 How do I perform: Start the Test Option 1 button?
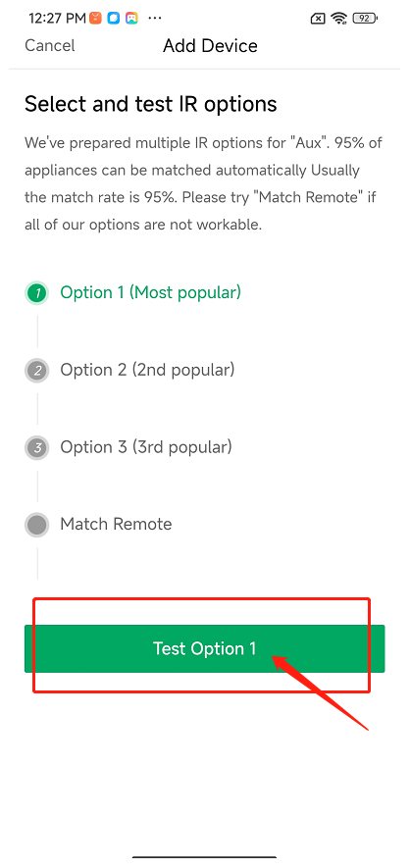(204, 648)
